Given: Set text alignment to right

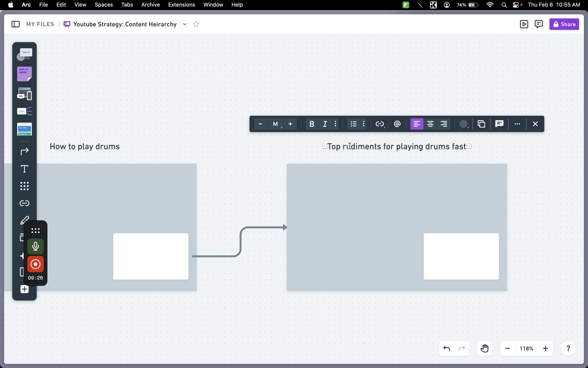Looking at the screenshot, I should (444, 124).
